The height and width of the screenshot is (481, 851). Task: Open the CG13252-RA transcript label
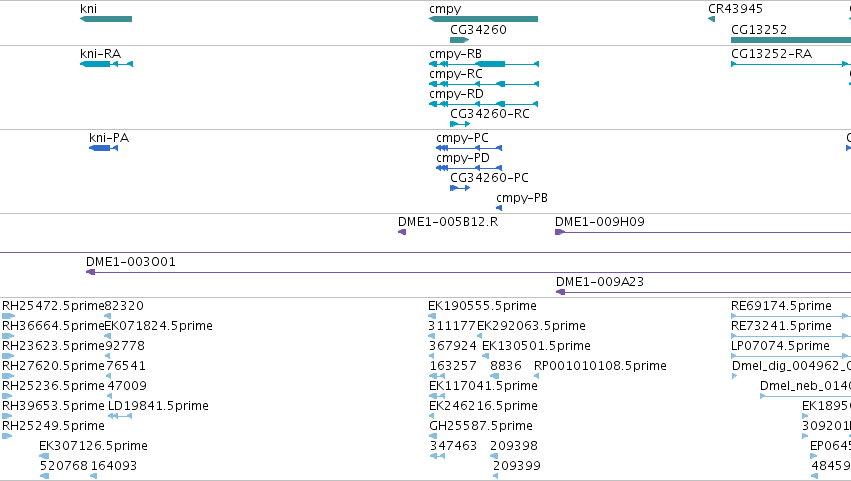(x=772, y=54)
